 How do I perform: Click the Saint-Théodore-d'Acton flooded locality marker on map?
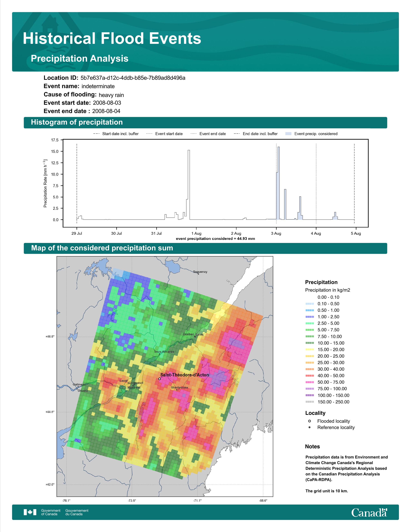159,379
